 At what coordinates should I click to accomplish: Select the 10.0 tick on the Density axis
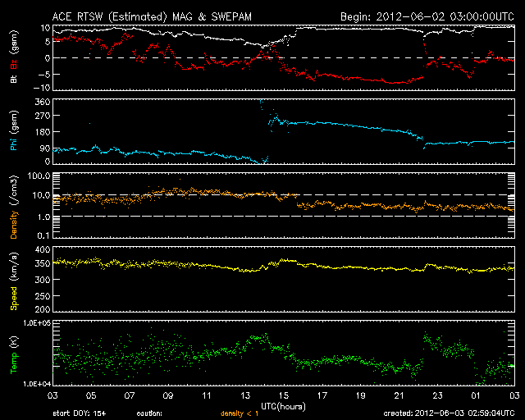pos(42,195)
